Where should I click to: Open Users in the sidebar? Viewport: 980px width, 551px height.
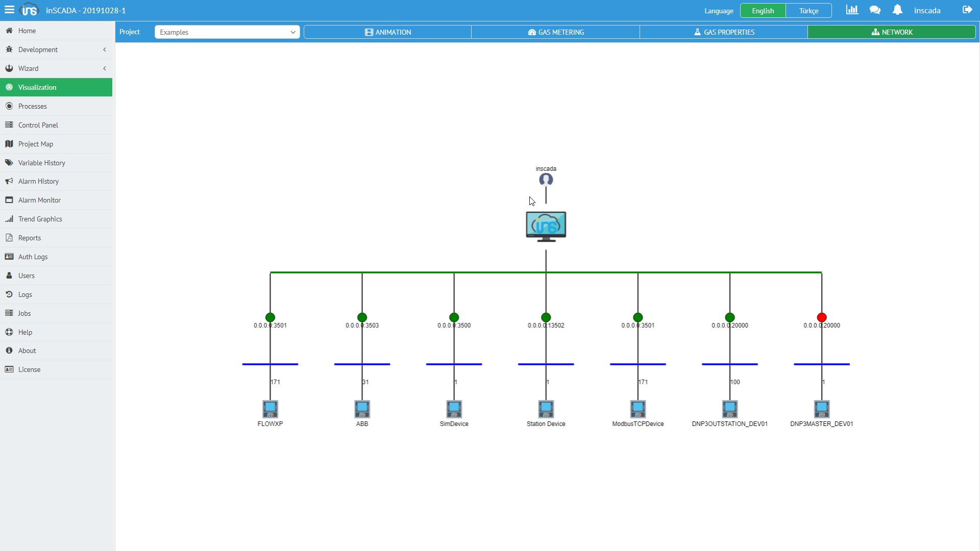click(56, 275)
